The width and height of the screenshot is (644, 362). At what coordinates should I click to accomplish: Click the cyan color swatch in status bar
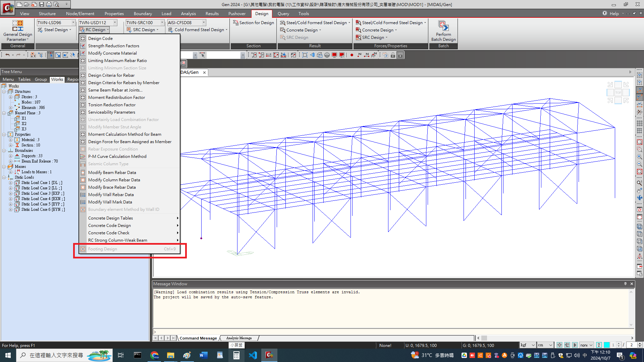click(x=607, y=345)
